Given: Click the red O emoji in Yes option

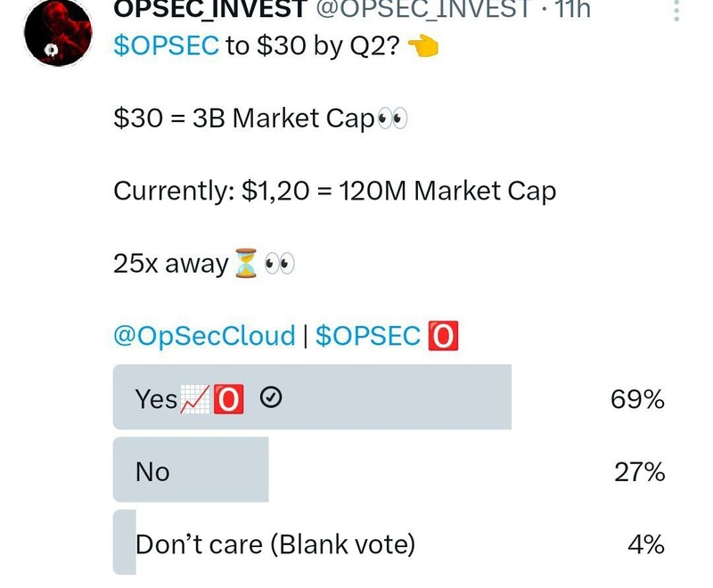Looking at the screenshot, I should [x=228, y=400].
